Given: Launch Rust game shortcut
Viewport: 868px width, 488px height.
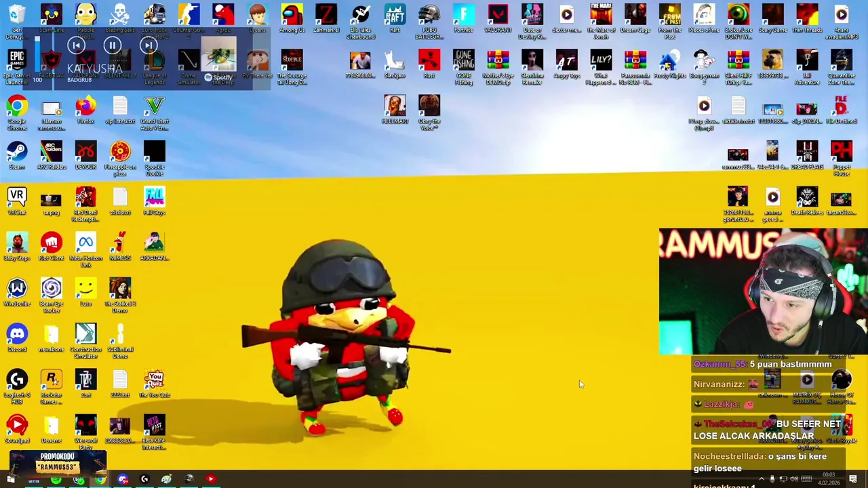Looking at the screenshot, I should click(429, 64).
